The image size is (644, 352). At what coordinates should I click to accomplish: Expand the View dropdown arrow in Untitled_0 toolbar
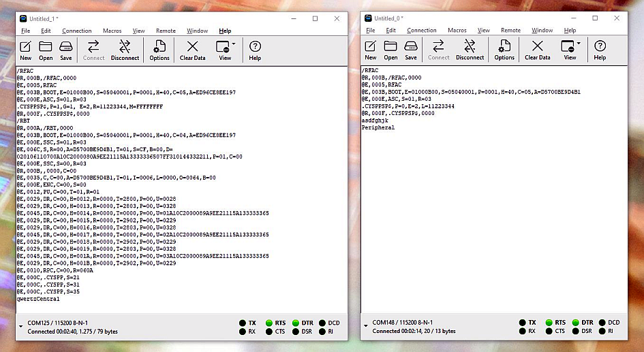[579, 44]
